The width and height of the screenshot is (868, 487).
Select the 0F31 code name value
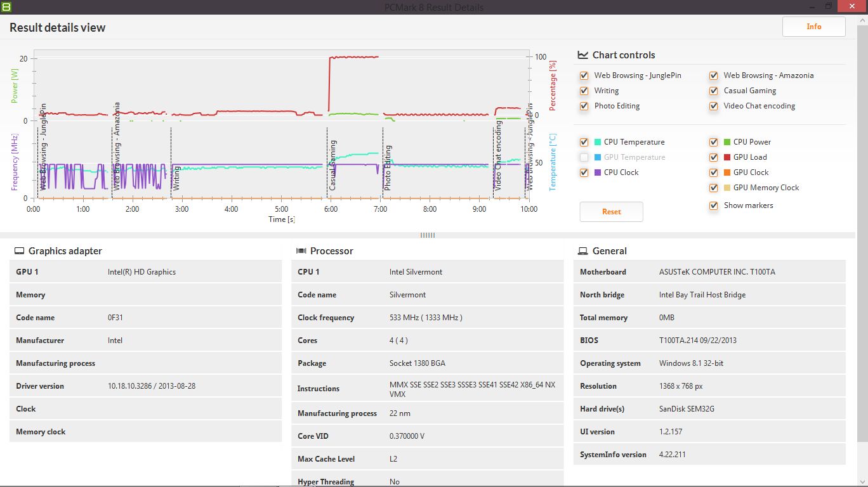[x=115, y=318]
